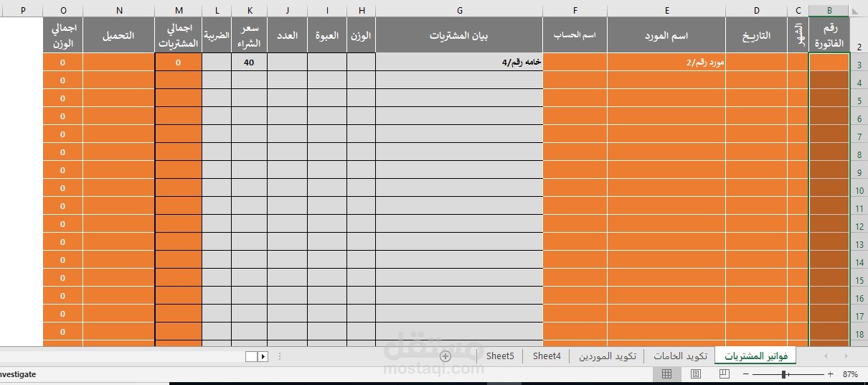Click the بيان المشتريات header cell
This screenshot has width=868, height=385.
pos(459,35)
